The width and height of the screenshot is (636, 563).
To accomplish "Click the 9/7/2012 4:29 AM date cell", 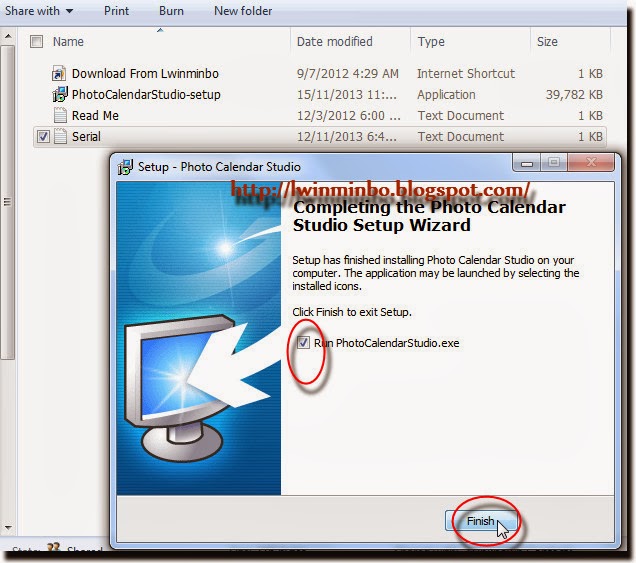I will click(348, 73).
